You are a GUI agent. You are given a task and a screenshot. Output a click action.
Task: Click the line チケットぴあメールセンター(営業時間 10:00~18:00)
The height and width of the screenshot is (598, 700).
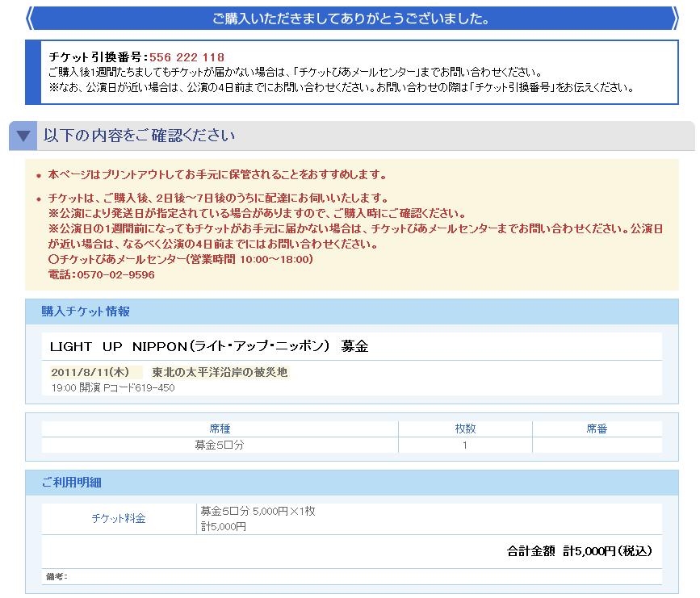point(181,259)
